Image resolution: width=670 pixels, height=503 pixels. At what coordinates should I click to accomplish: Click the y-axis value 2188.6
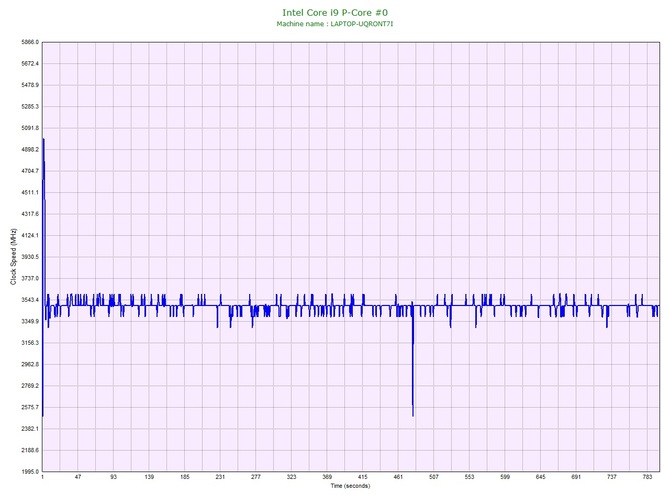click(30, 450)
